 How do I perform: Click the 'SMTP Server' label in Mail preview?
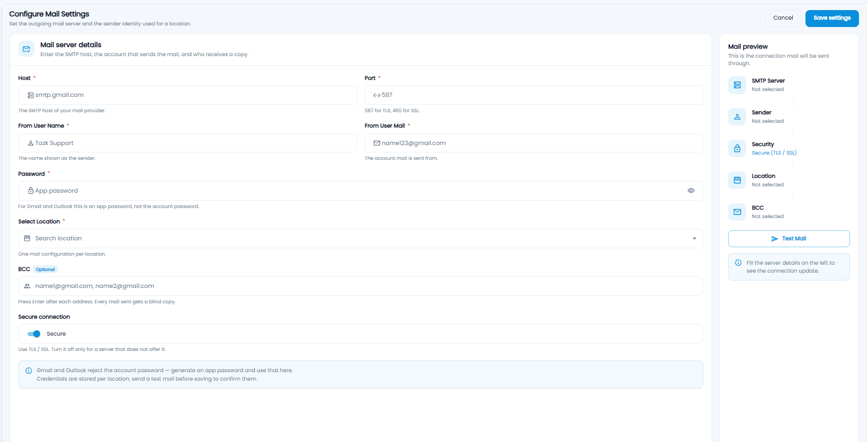click(768, 81)
